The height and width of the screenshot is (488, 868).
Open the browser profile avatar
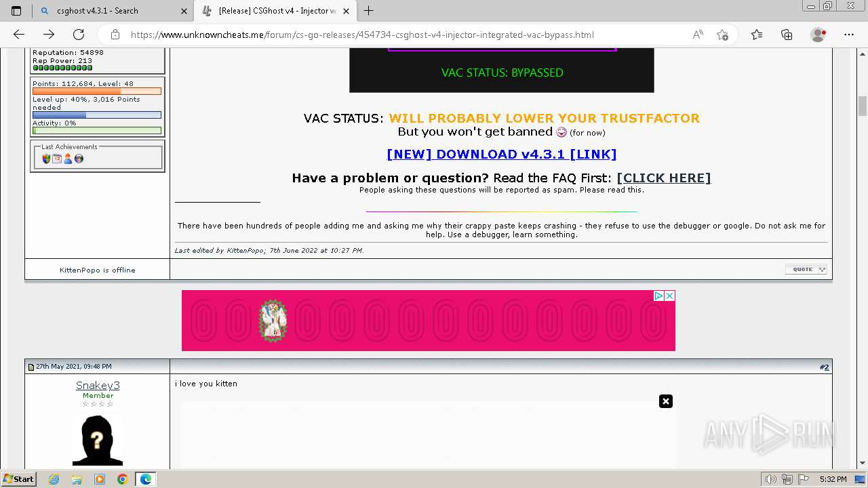(x=818, y=35)
